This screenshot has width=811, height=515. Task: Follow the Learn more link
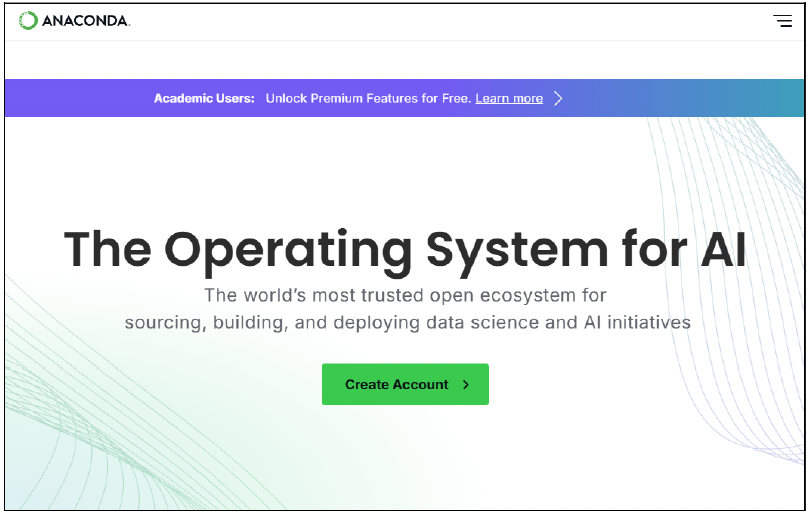click(x=509, y=98)
